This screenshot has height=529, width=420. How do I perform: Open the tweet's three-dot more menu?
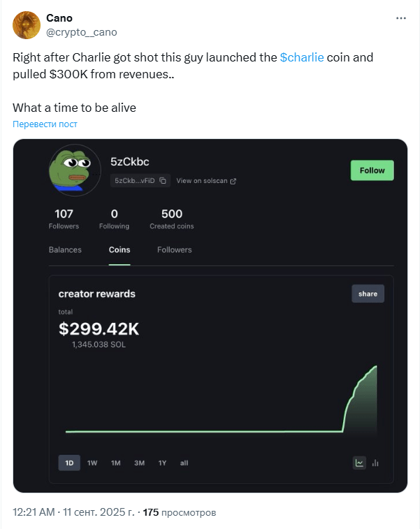pyautogui.click(x=400, y=18)
